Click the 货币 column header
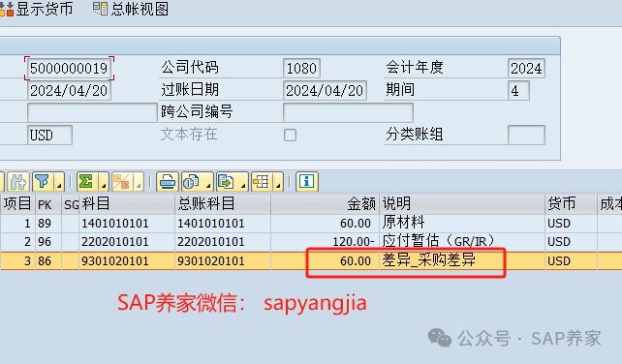This screenshot has width=622, height=364. pos(572,204)
